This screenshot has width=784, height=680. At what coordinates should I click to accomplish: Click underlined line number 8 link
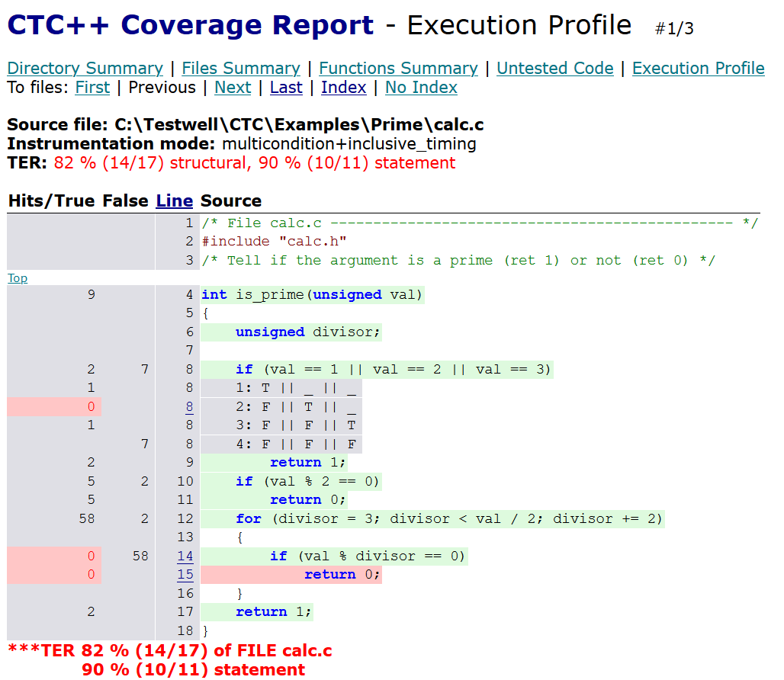pos(190,407)
